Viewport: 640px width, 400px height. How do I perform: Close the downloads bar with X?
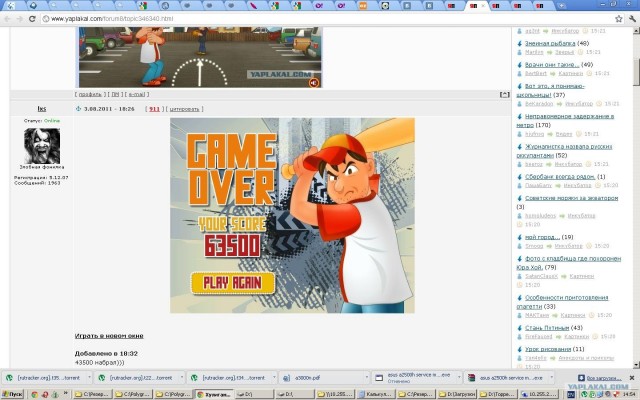coord(632,378)
